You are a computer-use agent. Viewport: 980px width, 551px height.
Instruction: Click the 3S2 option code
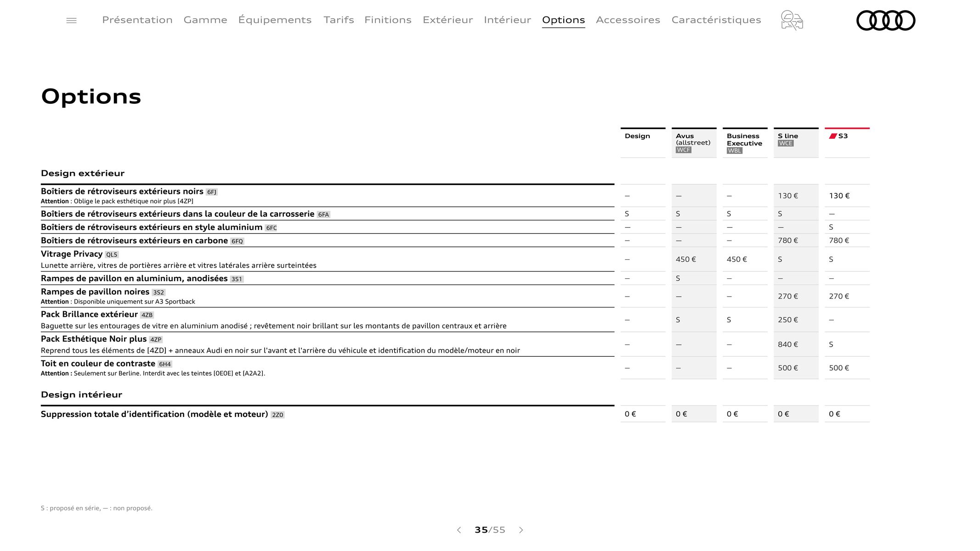click(159, 292)
